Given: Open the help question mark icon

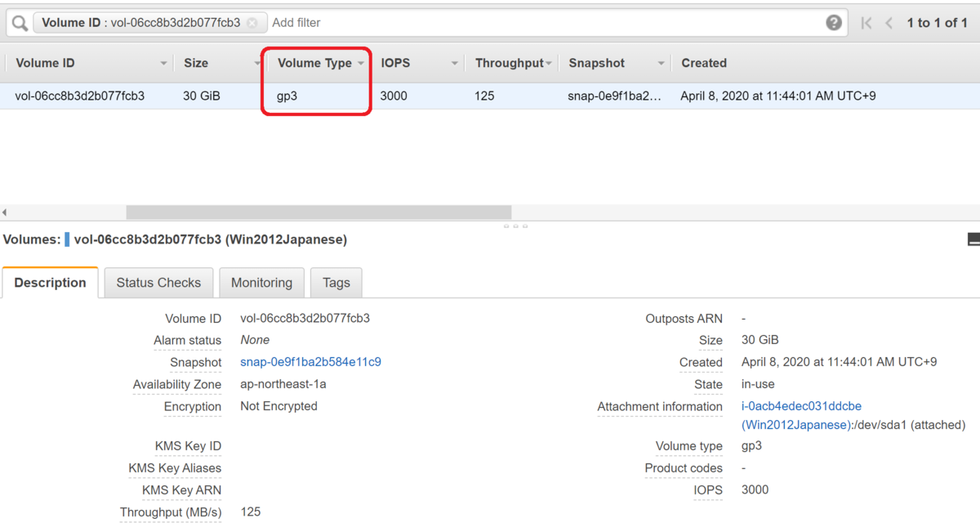Looking at the screenshot, I should (x=834, y=23).
